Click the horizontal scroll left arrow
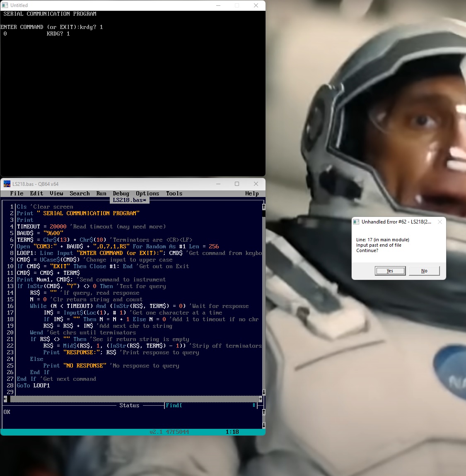466x476 pixels. 5,399
